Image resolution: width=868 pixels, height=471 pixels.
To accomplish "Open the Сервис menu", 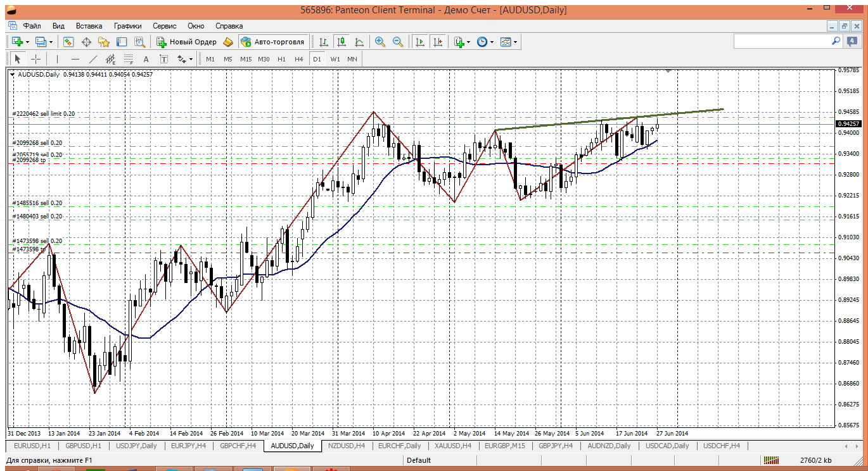I will (165, 26).
